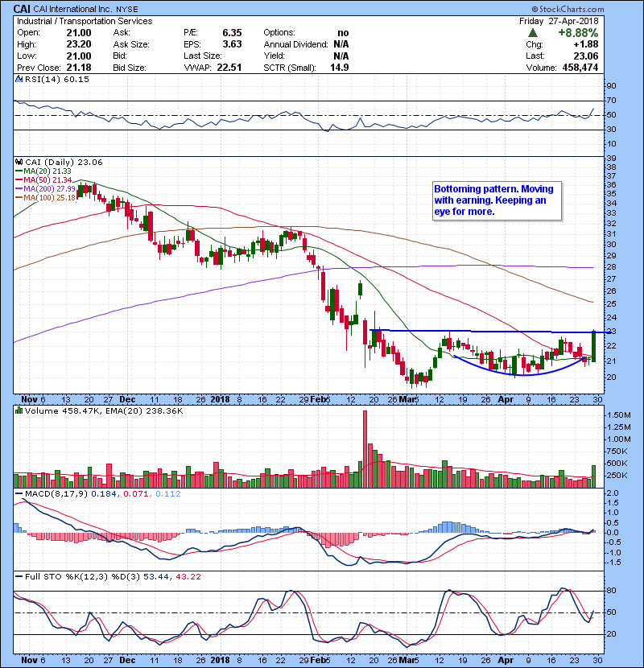644x668 pixels.
Task: Click the 2018 label on upper date axis
Action: click(220, 400)
